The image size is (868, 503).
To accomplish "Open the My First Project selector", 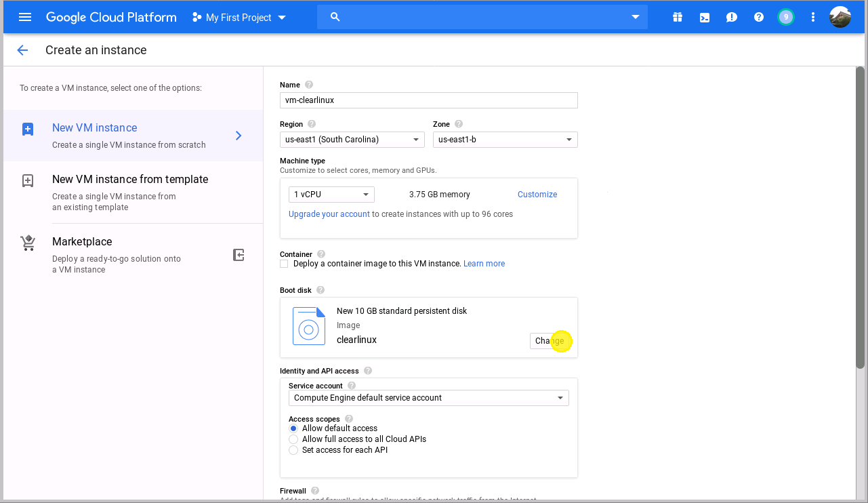I will [x=239, y=18].
